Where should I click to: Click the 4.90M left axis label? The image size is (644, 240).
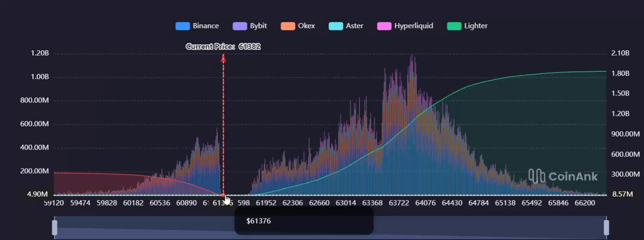click(38, 194)
